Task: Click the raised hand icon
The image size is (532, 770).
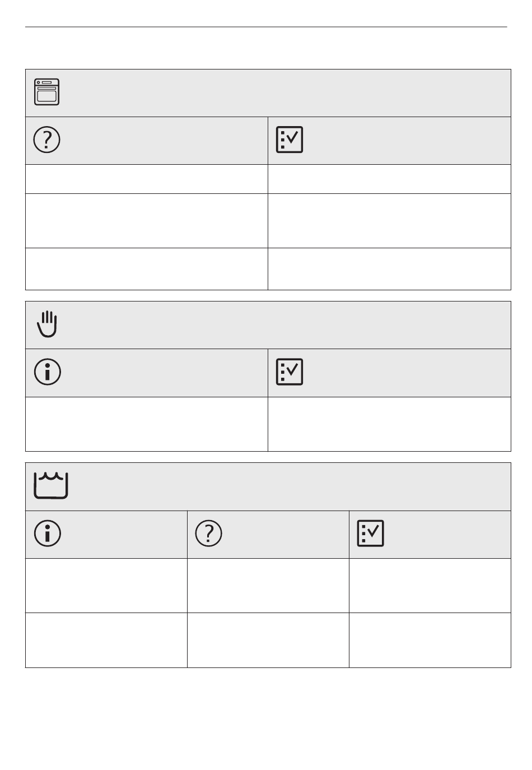Action: tap(47, 324)
